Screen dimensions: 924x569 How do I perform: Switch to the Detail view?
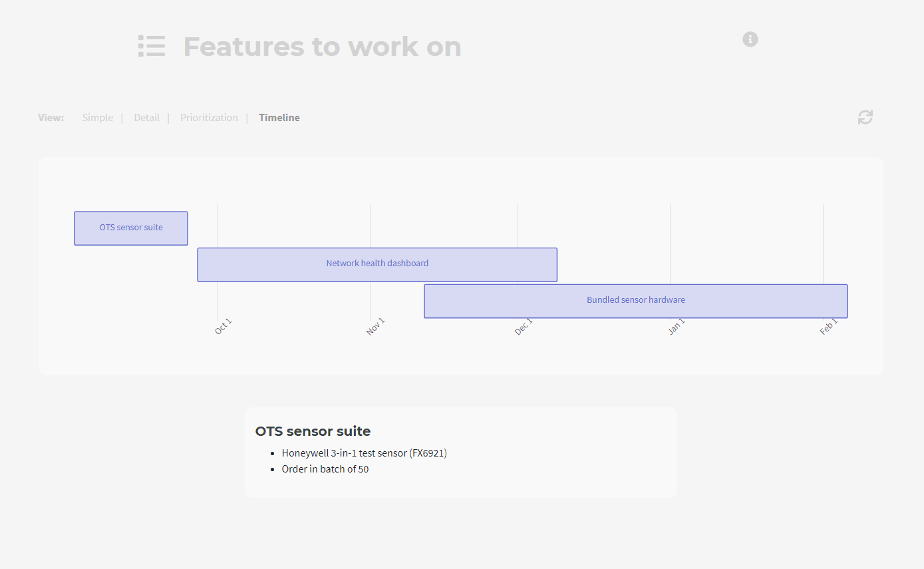pyautogui.click(x=147, y=118)
